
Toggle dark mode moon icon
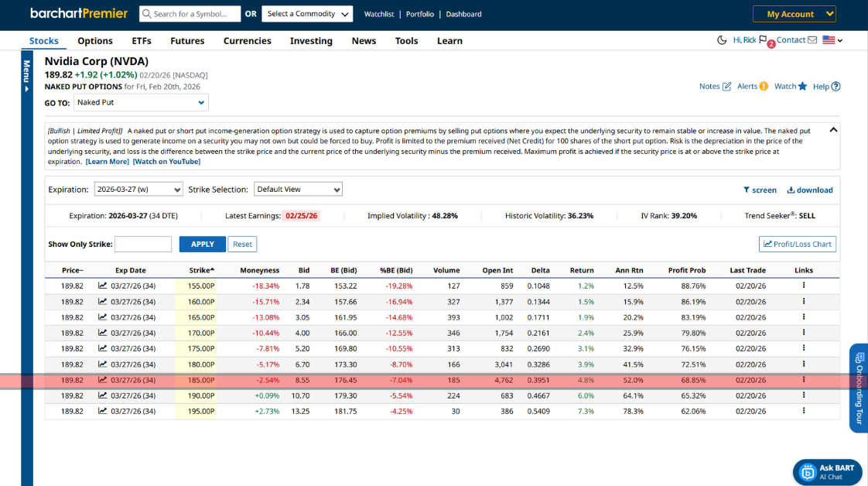click(722, 40)
